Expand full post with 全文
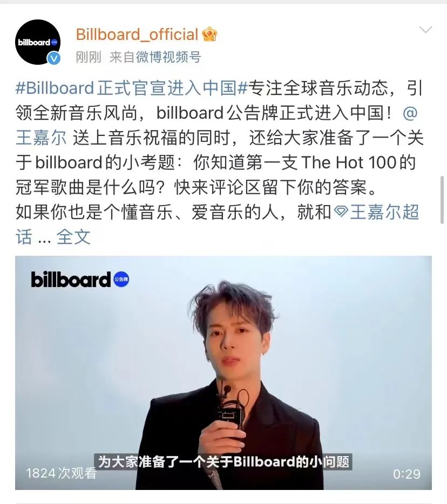Screen dimensions: 447x504 click(x=73, y=237)
